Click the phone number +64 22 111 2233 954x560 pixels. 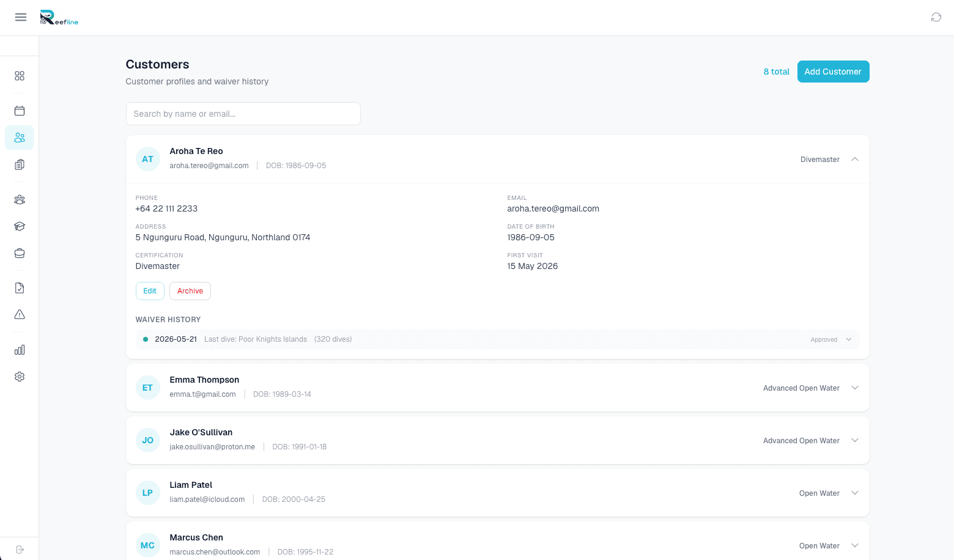(166, 208)
